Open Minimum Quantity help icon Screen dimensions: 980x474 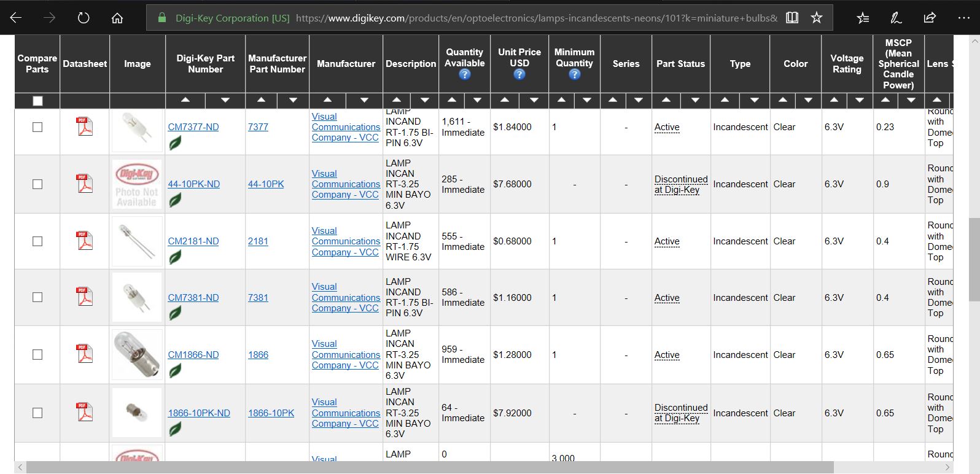click(575, 74)
